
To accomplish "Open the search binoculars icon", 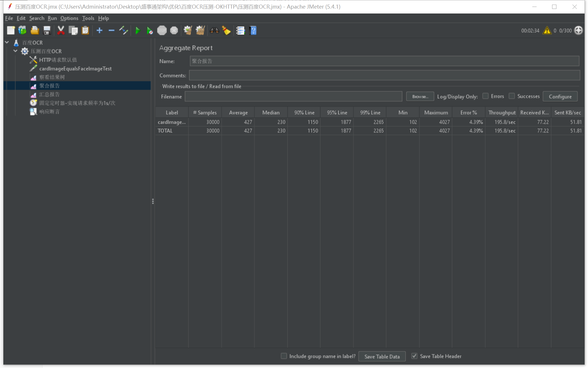I will 214,30.
